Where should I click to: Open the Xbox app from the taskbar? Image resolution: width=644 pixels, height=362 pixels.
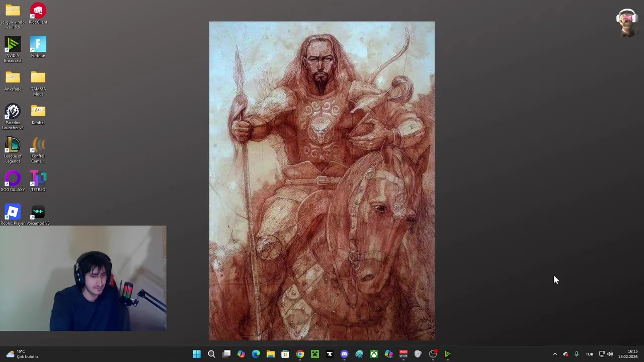click(x=374, y=354)
